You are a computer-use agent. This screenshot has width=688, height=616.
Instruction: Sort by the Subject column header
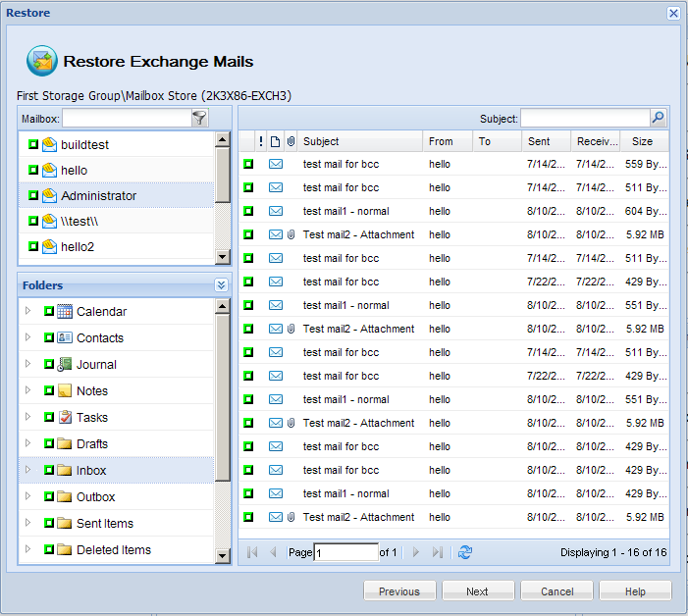click(360, 141)
